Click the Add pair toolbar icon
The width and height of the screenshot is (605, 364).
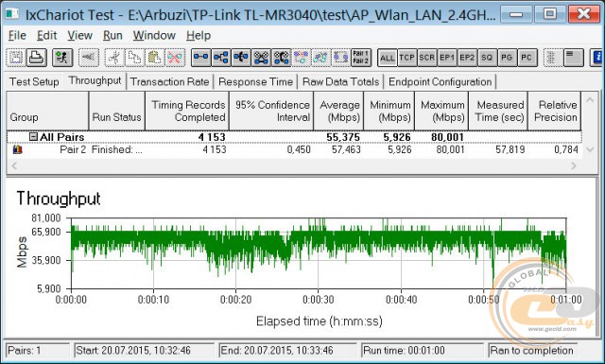click(x=201, y=58)
